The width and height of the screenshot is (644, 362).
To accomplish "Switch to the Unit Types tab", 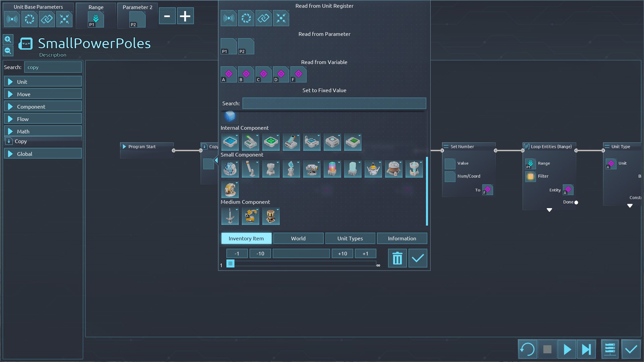I will (x=350, y=238).
